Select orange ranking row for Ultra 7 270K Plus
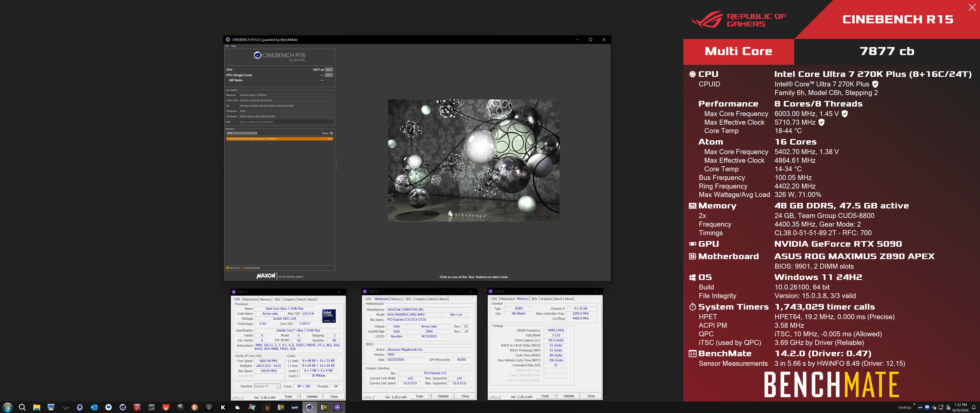The image size is (980, 413). (x=280, y=139)
